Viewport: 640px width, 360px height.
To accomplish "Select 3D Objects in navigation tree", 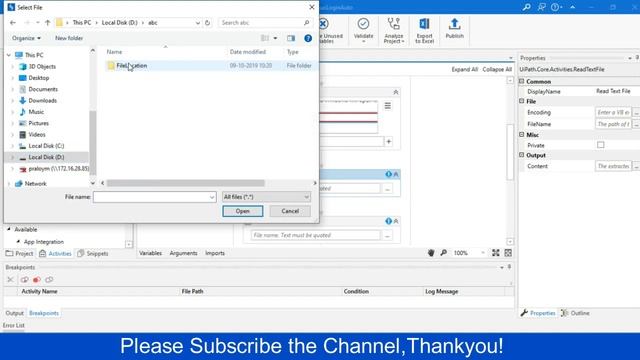I will click(42, 67).
